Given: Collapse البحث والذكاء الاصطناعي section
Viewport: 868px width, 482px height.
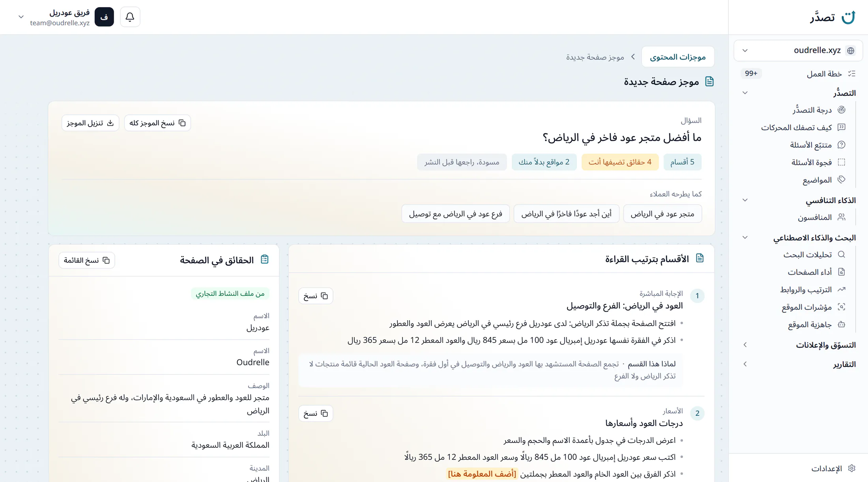Looking at the screenshot, I should coord(745,238).
